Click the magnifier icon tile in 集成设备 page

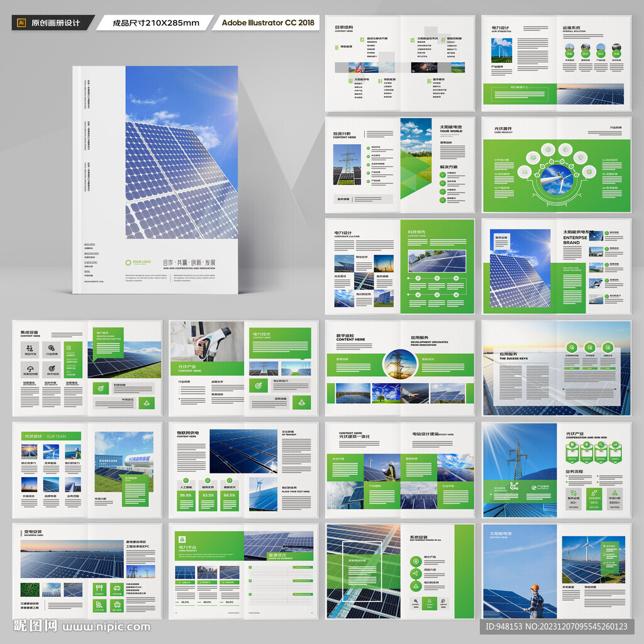(x=52, y=350)
